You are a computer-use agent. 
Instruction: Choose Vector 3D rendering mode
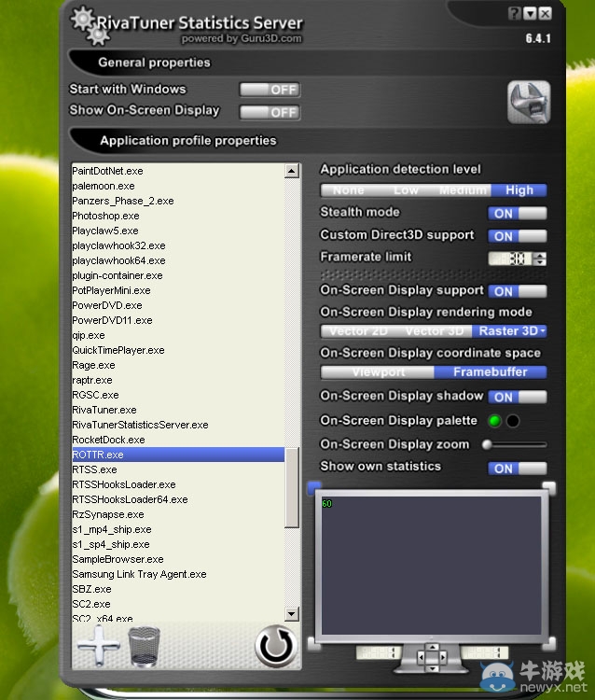[x=435, y=331]
